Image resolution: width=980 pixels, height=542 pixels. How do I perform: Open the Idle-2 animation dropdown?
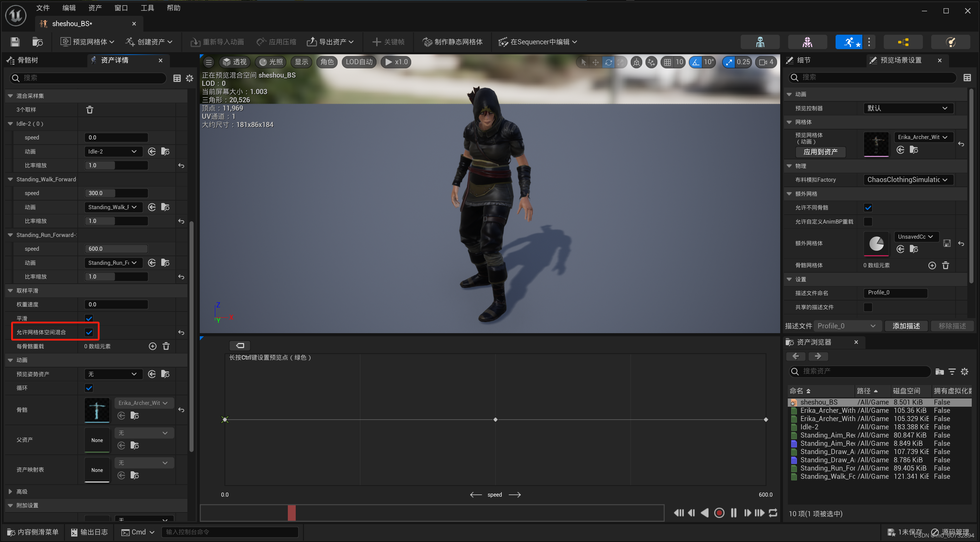(112, 152)
